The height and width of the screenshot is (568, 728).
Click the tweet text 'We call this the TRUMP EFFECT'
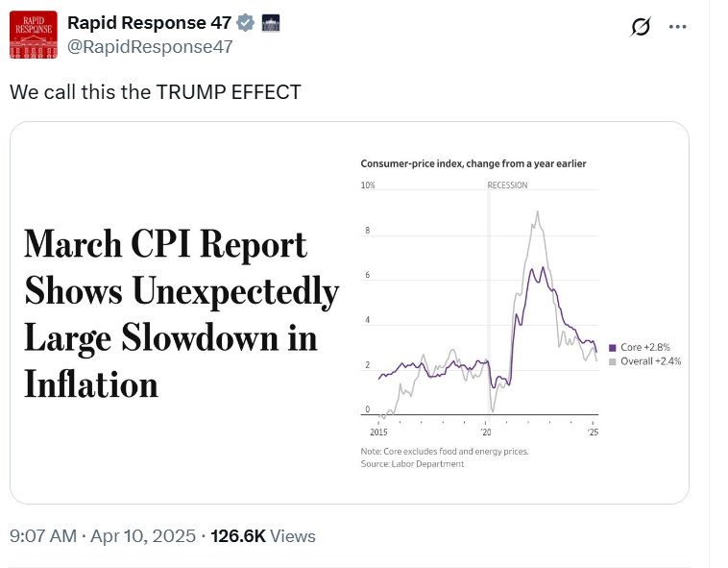coord(156,92)
